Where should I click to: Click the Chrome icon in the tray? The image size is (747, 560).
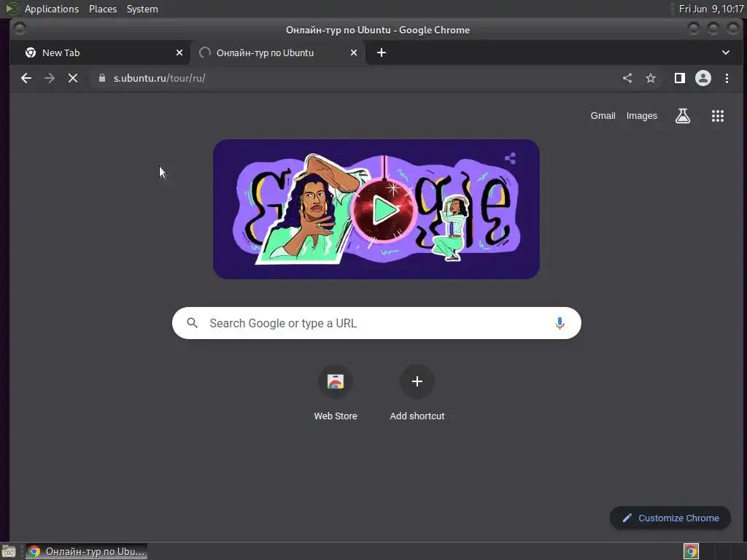pyautogui.click(x=692, y=551)
